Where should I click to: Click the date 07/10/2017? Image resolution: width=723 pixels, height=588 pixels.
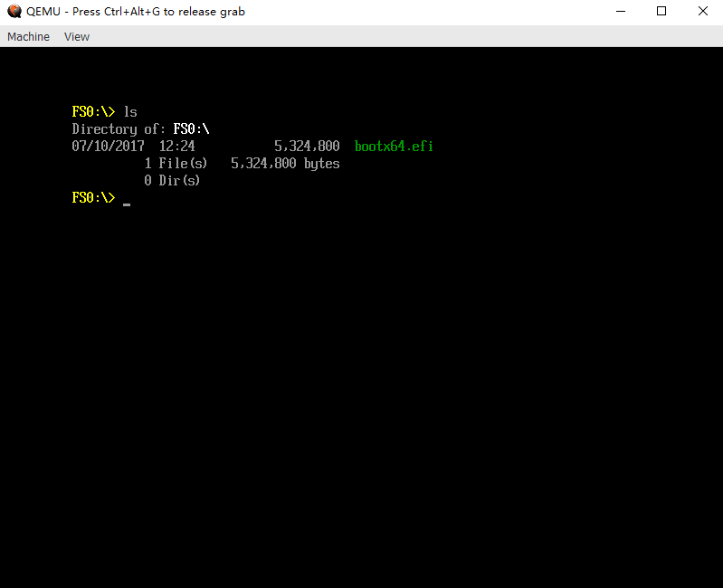(x=108, y=146)
